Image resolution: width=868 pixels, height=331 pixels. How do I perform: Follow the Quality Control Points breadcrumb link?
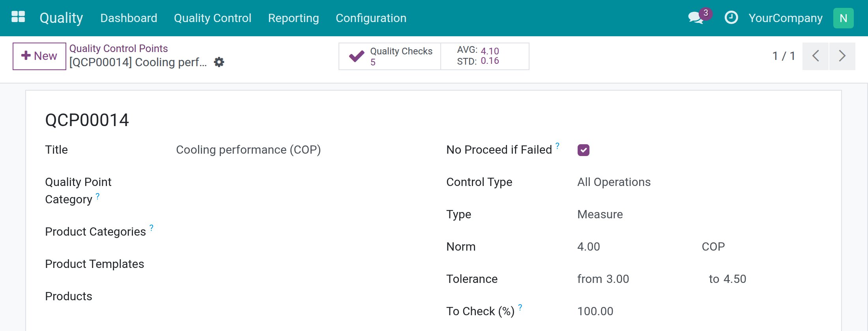click(x=119, y=48)
